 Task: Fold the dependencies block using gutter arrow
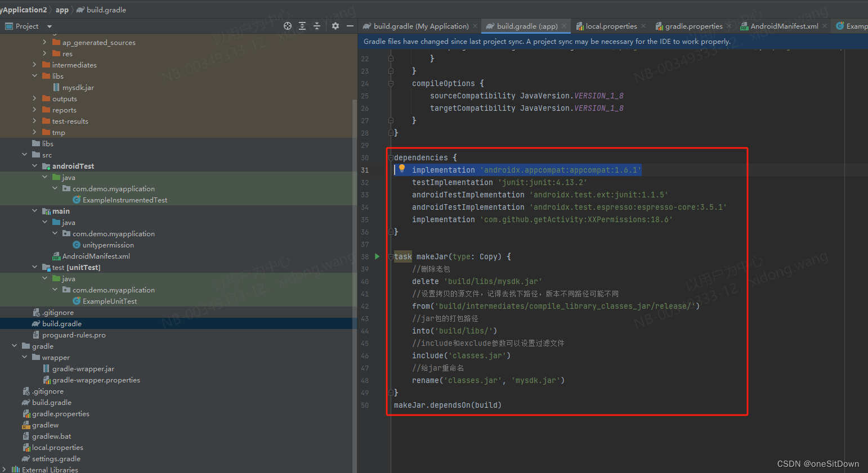390,157
